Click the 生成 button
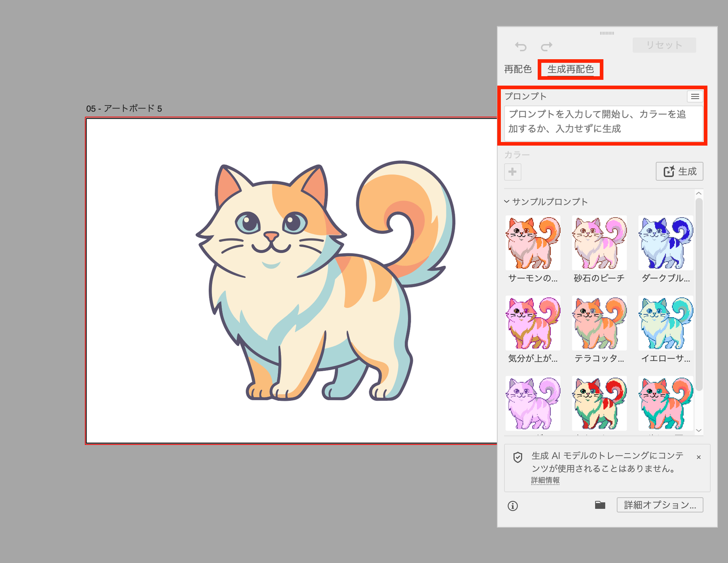Viewport: 728px width, 563px height. (x=679, y=171)
